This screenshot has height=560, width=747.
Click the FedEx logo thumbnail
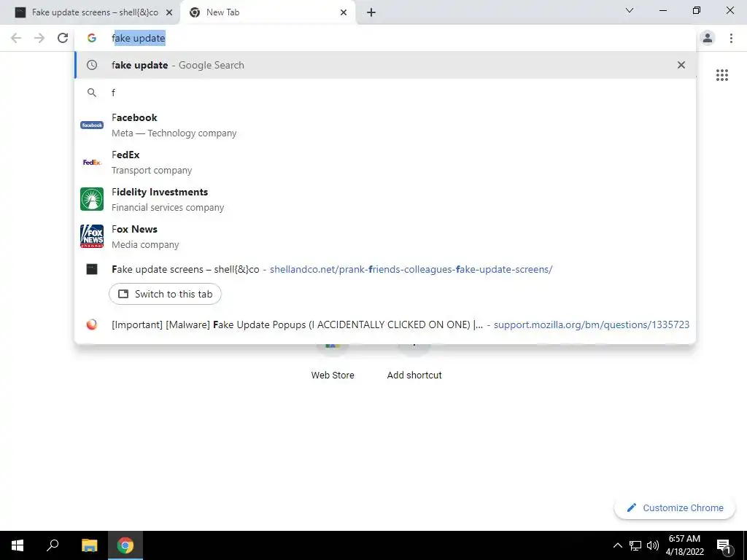pyautogui.click(x=92, y=163)
